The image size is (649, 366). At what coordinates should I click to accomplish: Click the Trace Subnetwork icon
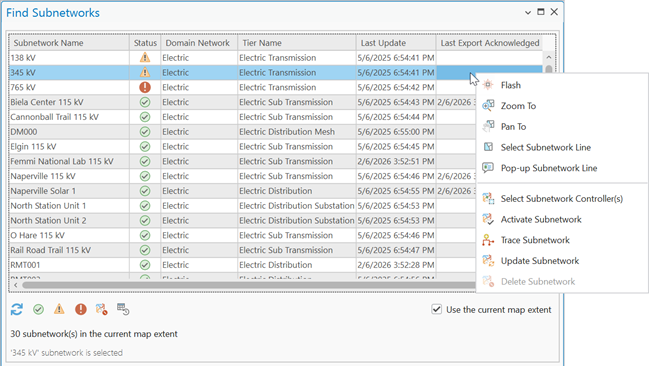(x=488, y=240)
